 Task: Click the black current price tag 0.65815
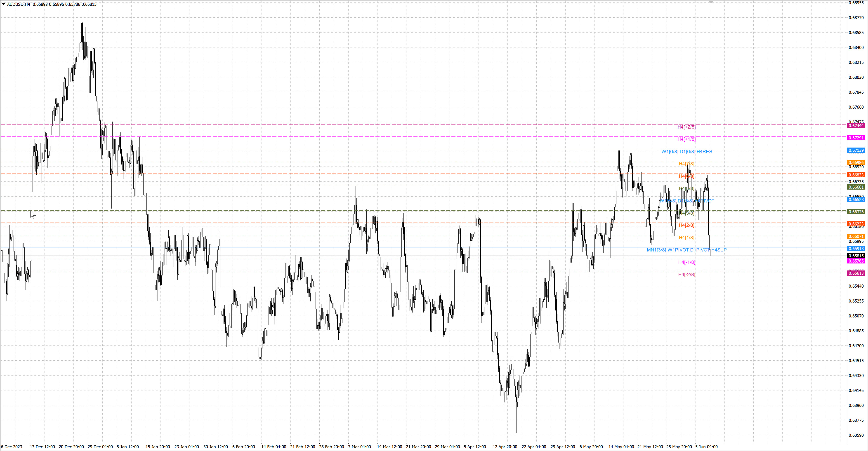(x=856, y=256)
